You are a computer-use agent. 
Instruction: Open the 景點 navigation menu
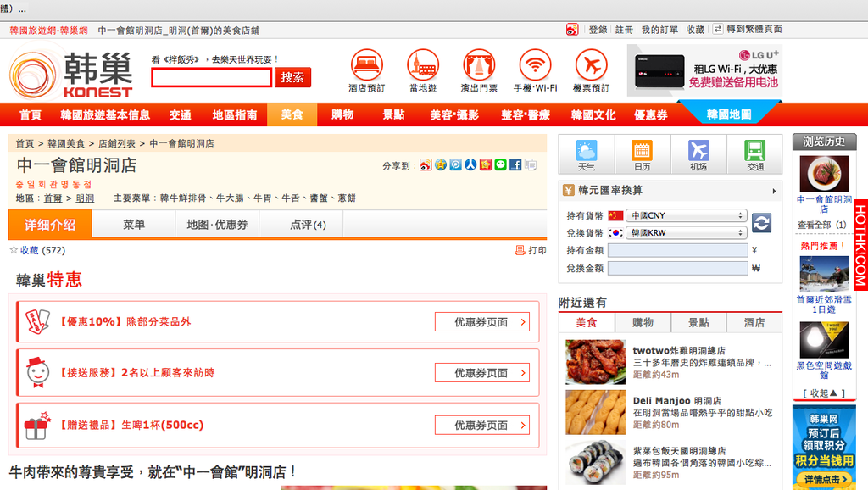[x=393, y=114]
